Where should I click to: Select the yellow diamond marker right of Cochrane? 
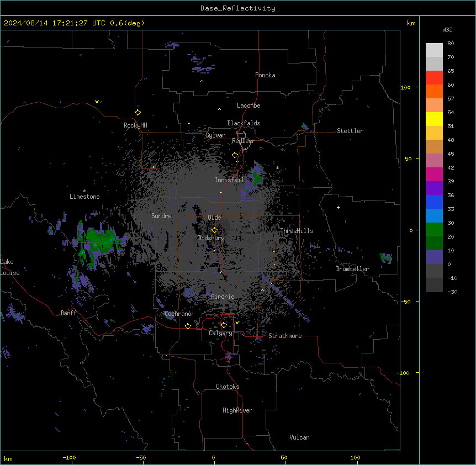[x=188, y=326]
